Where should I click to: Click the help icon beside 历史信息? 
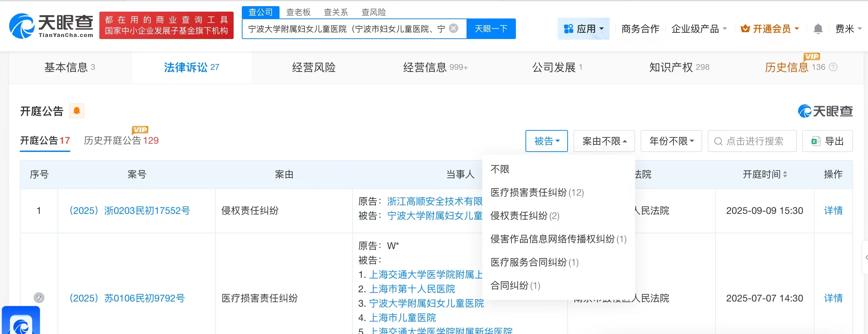[833, 67]
